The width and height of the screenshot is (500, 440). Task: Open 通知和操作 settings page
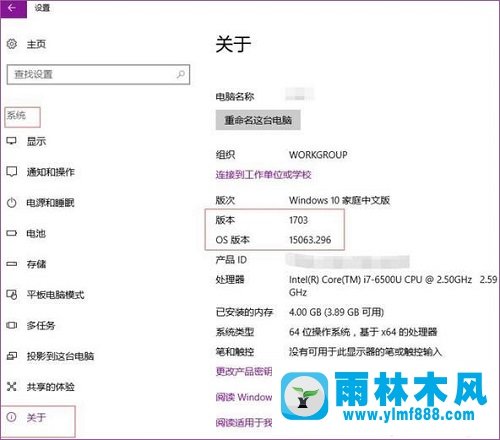[x=51, y=172]
